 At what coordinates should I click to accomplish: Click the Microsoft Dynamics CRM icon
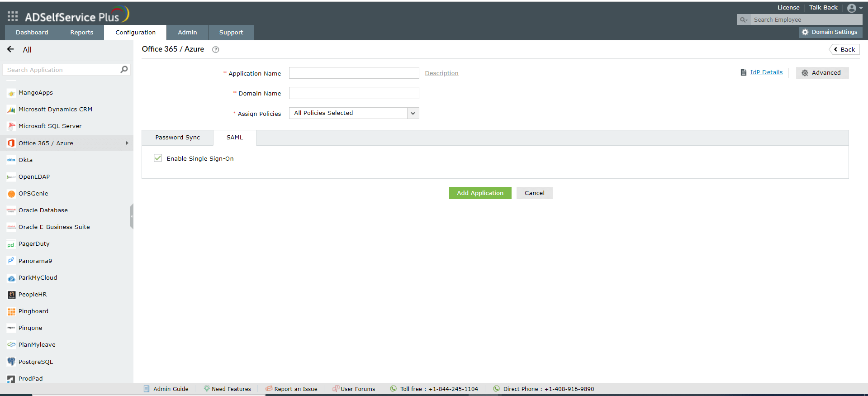pyautogui.click(x=11, y=110)
